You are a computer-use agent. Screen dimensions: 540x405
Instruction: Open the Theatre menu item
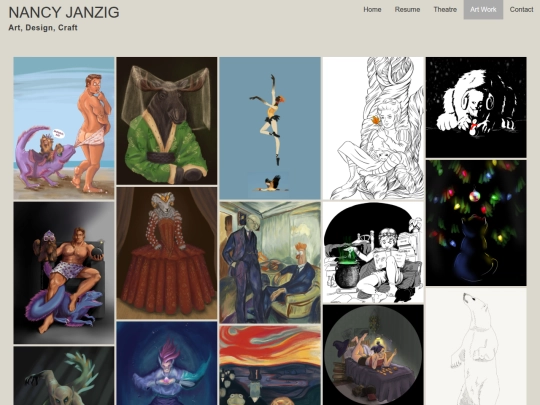click(445, 9)
